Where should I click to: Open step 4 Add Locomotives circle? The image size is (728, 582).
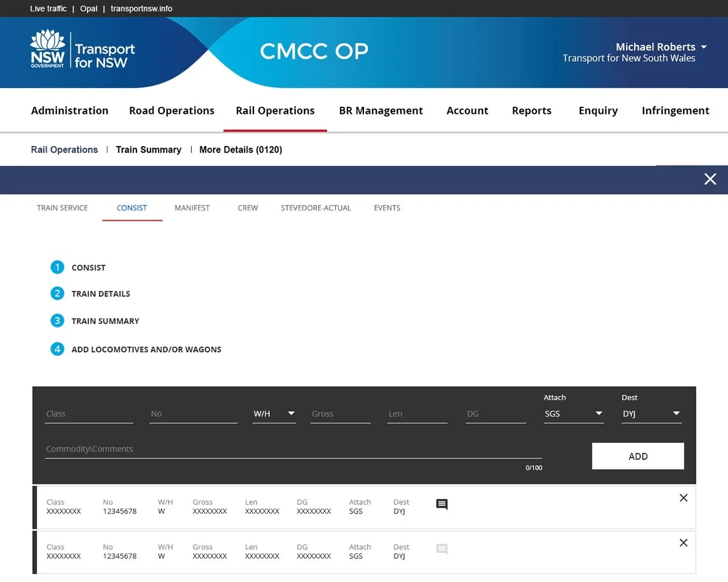pyautogui.click(x=57, y=349)
